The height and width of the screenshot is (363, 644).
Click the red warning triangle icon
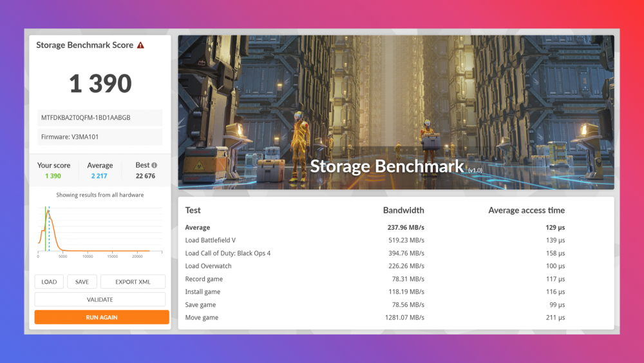(x=140, y=45)
